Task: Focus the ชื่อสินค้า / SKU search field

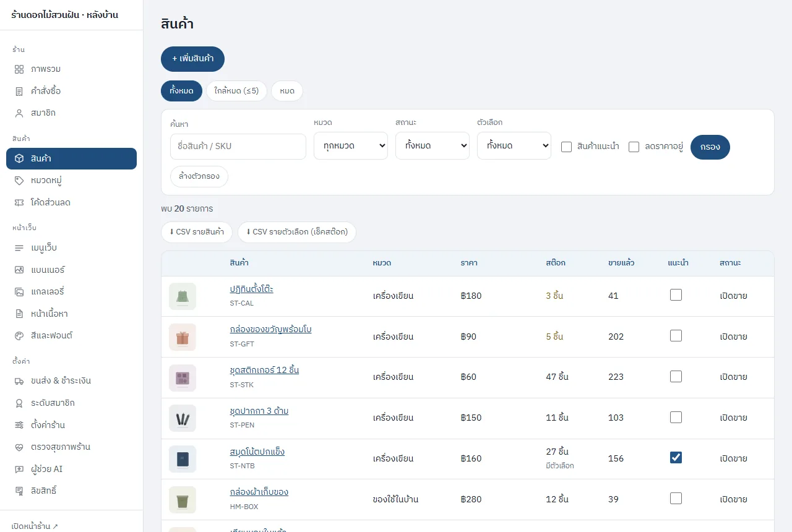Action: pos(238,147)
